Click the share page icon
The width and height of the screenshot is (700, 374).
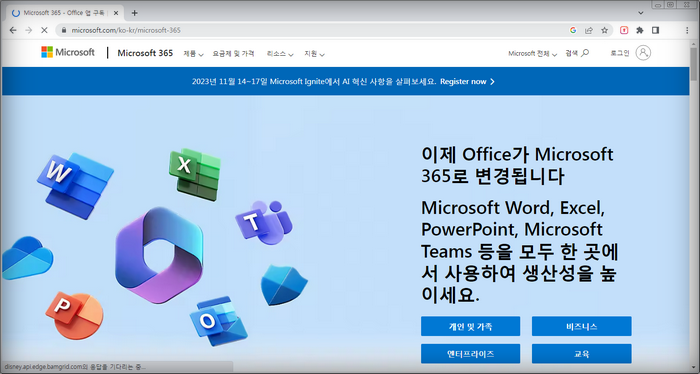coord(589,30)
